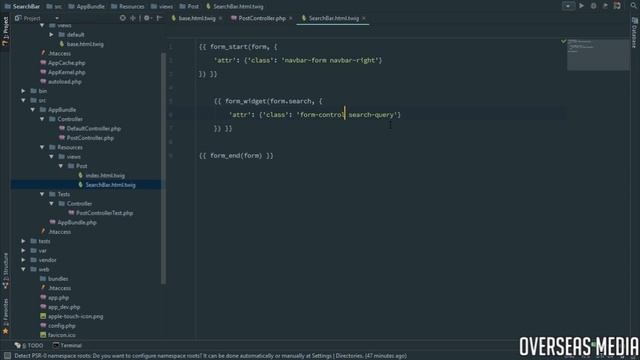Click src in navigation breadcrumb
This screenshot has height=360, width=640.
click(x=54, y=7)
